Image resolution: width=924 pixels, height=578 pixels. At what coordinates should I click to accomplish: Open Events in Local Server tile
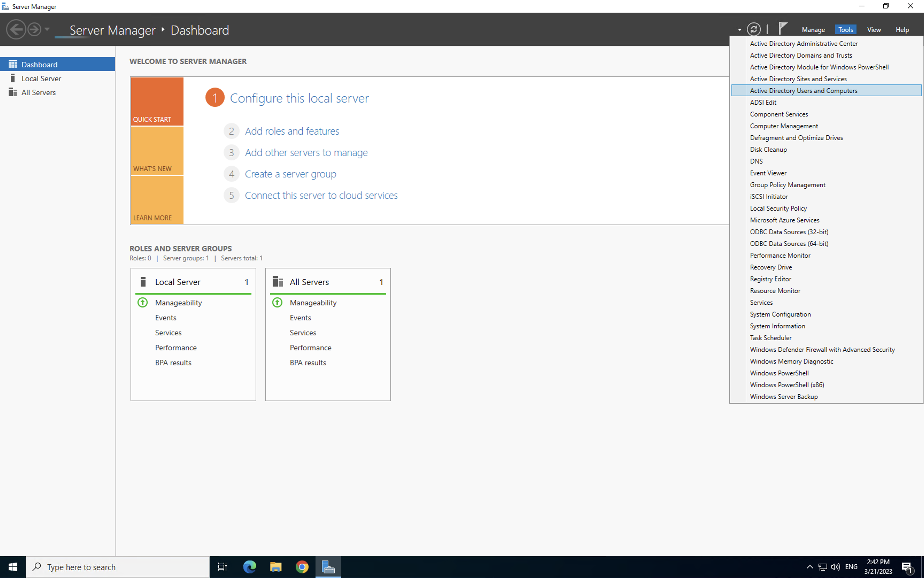(x=165, y=318)
